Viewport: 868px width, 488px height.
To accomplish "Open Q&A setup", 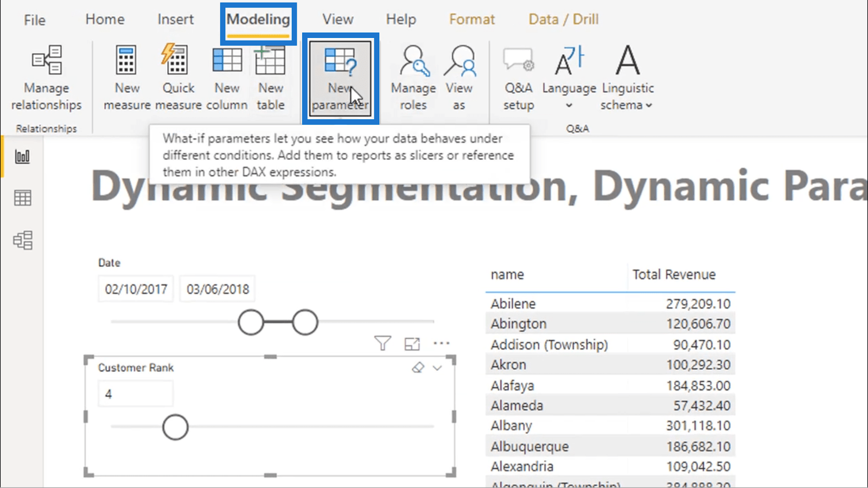I will click(519, 79).
